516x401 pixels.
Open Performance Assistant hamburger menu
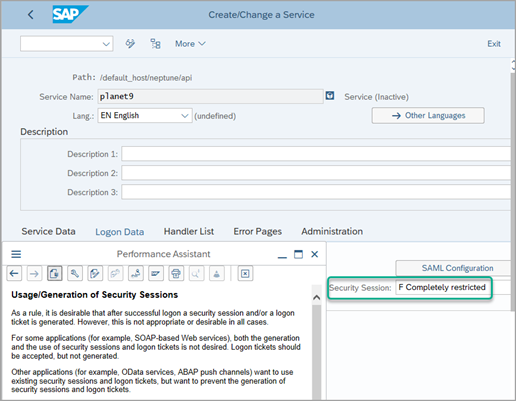point(16,254)
